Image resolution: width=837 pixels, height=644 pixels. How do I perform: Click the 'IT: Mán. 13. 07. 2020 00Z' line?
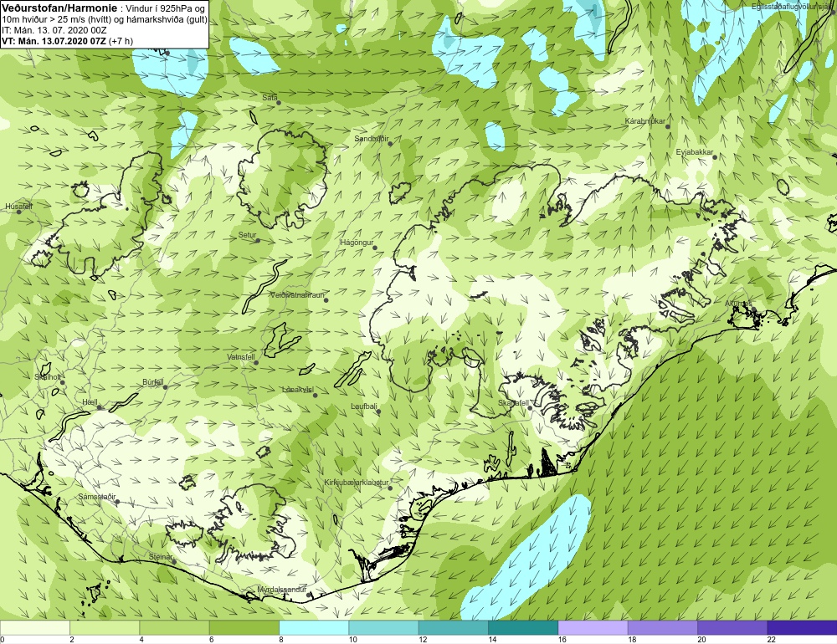pyautogui.click(x=54, y=30)
